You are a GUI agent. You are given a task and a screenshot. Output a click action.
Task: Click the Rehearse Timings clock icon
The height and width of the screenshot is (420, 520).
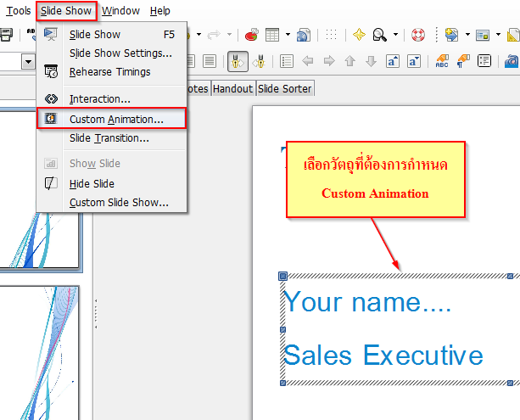tap(51, 71)
